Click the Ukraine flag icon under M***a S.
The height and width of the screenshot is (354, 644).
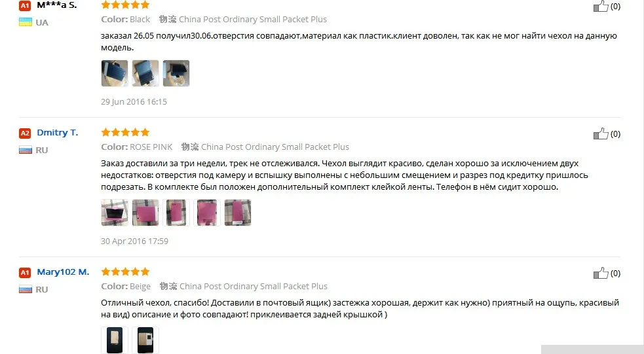pos(26,22)
